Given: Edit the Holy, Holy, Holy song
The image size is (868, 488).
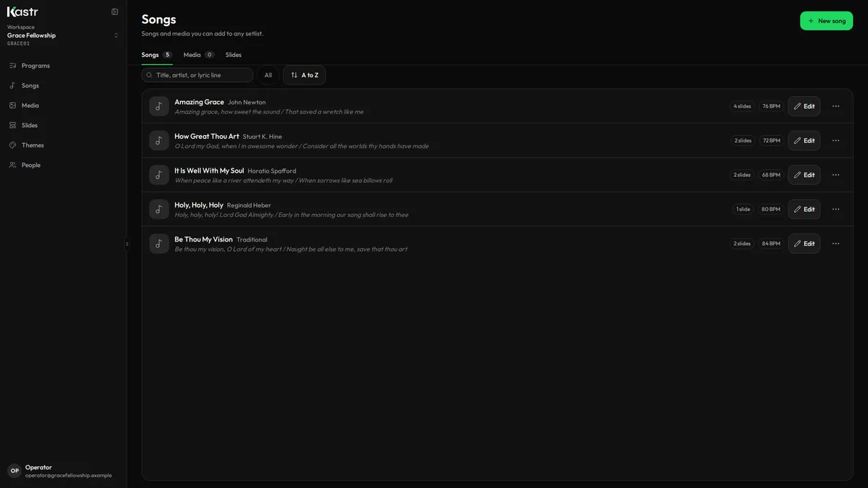Looking at the screenshot, I should [804, 209].
